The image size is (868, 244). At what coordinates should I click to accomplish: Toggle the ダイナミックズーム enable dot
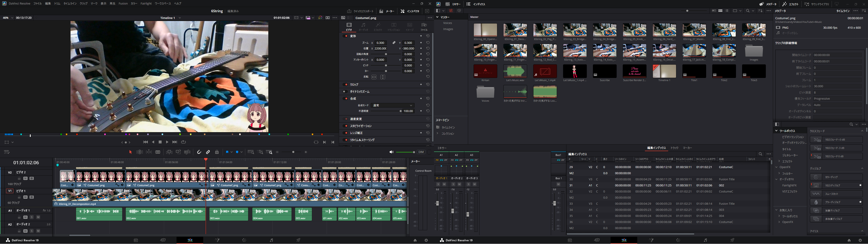344,92
